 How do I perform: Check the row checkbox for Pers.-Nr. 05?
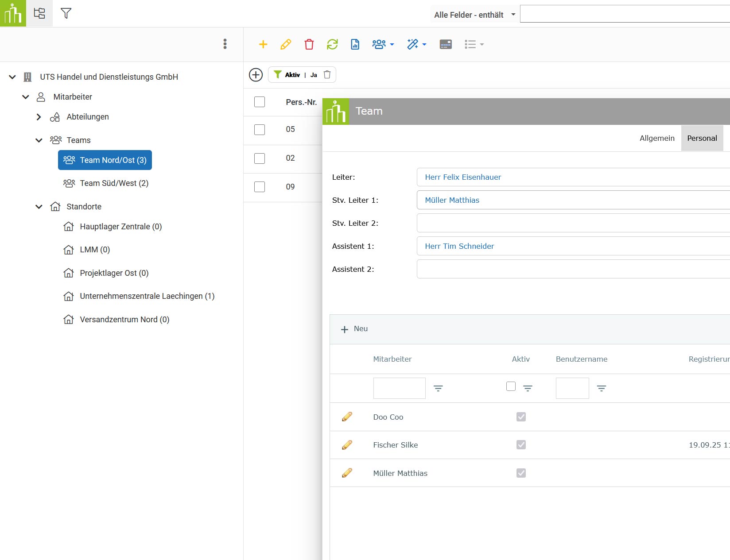(x=260, y=130)
